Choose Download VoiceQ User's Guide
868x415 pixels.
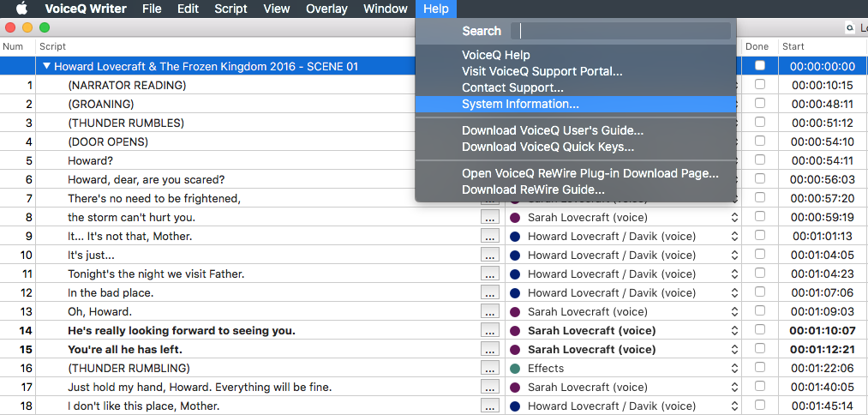(576, 131)
